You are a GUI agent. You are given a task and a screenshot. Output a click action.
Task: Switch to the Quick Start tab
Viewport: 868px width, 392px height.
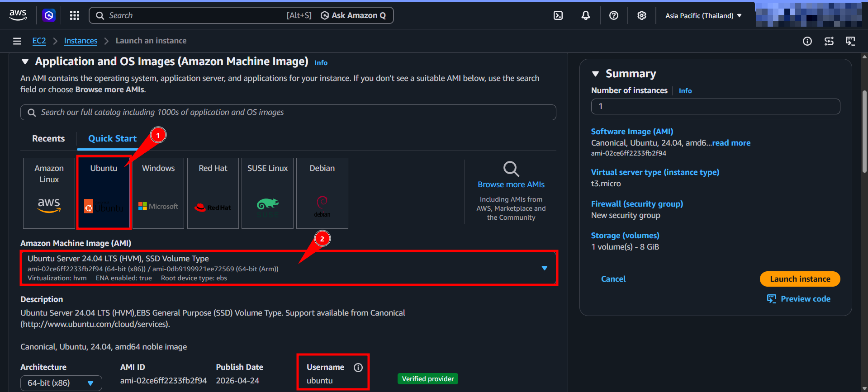click(x=112, y=138)
